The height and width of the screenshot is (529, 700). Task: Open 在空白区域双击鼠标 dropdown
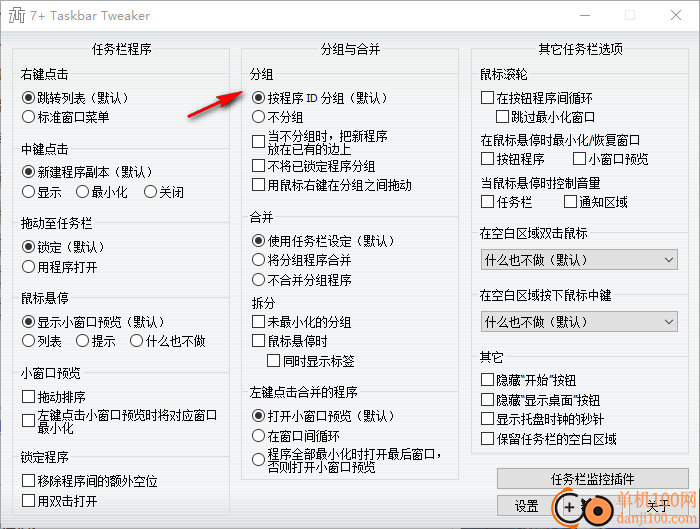click(579, 260)
